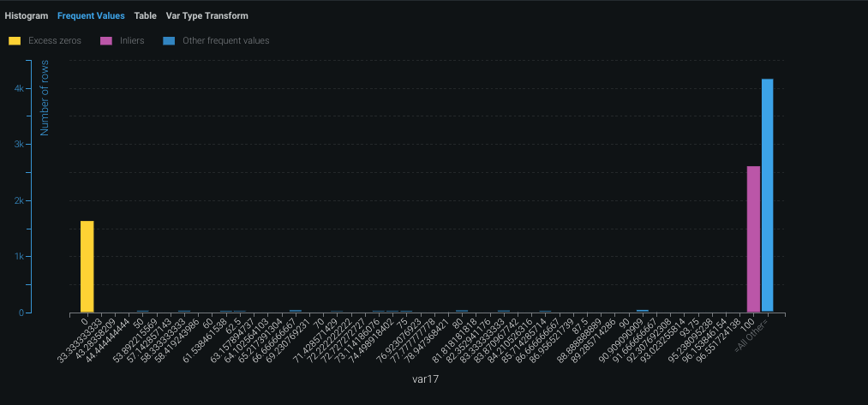868x405 pixels.
Task: Click the purple Inliers legend swatch
Action: coord(106,40)
